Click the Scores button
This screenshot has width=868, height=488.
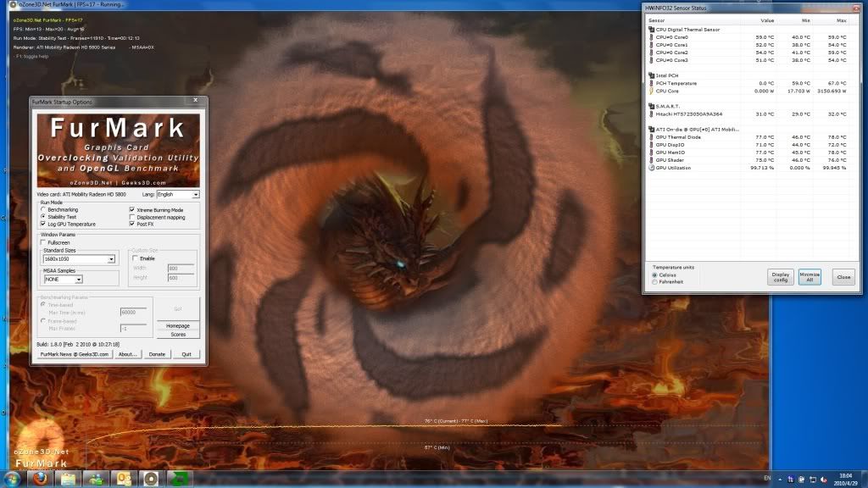click(x=178, y=334)
